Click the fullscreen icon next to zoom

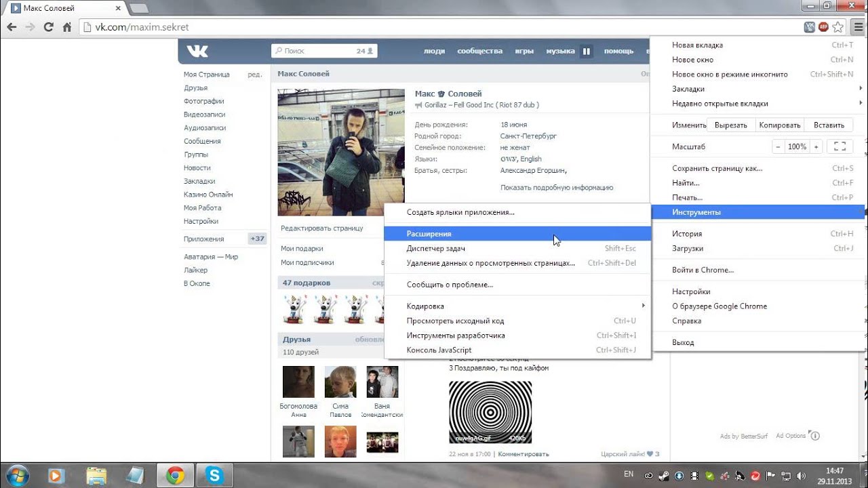tap(840, 146)
